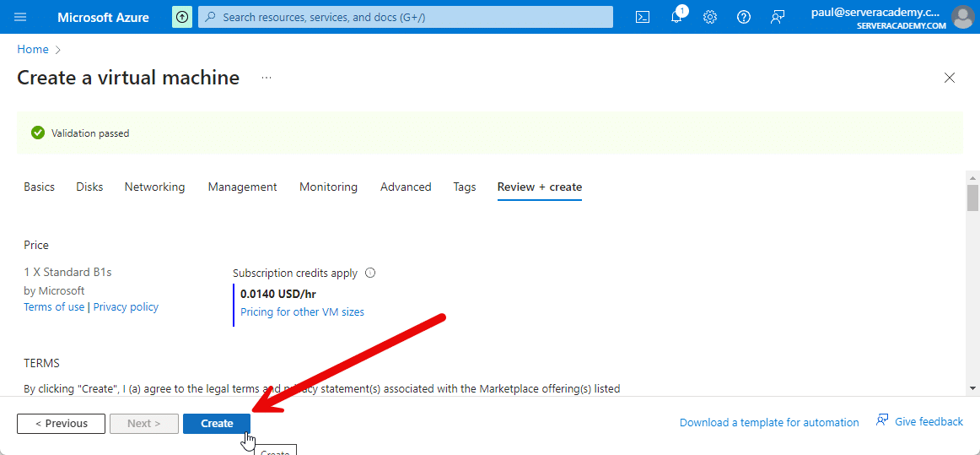Click the scrollbar down arrow on the page
Screen dimensions: 980x455
[x=973, y=387]
